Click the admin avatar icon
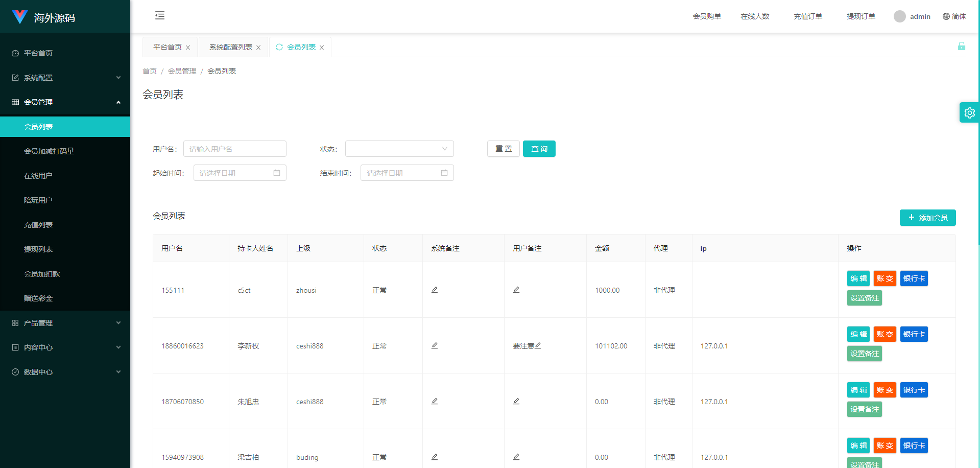Viewport: 980px width, 468px height. tap(899, 16)
